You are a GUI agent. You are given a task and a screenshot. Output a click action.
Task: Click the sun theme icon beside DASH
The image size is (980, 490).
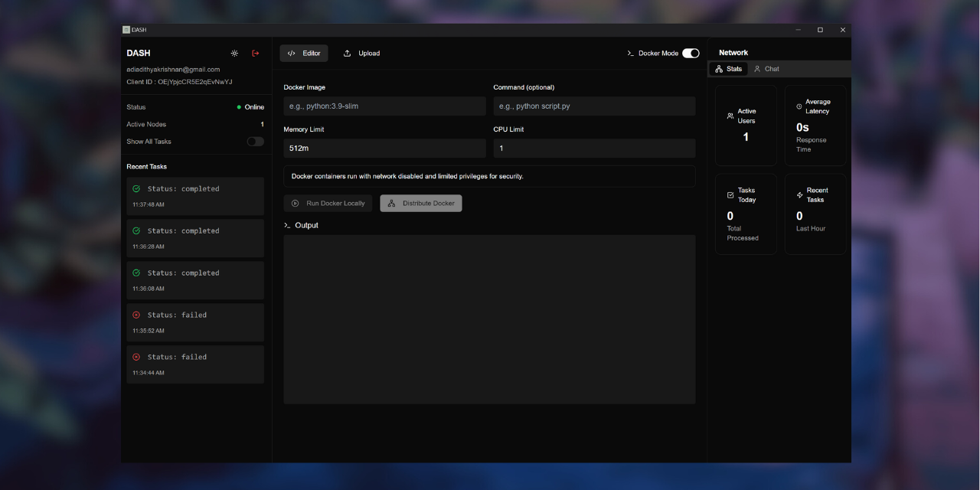point(234,53)
